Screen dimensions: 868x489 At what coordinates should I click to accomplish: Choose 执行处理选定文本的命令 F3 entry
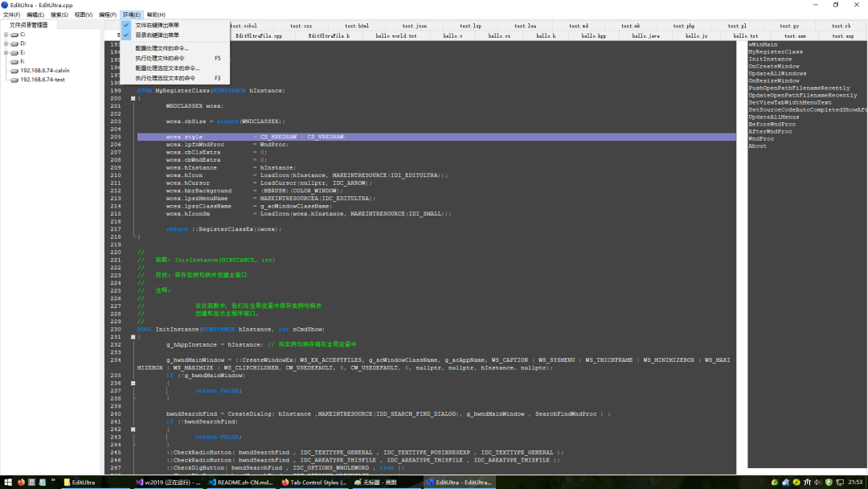click(175, 78)
